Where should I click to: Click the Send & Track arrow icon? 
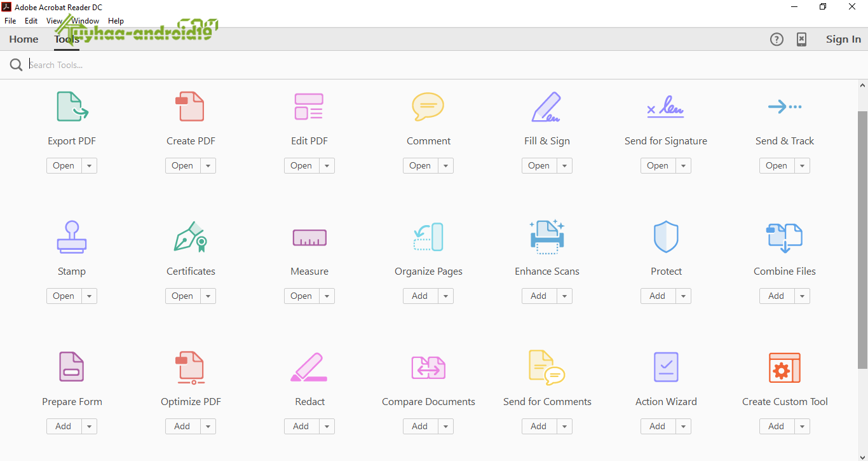pyautogui.click(x=785, y=107)
